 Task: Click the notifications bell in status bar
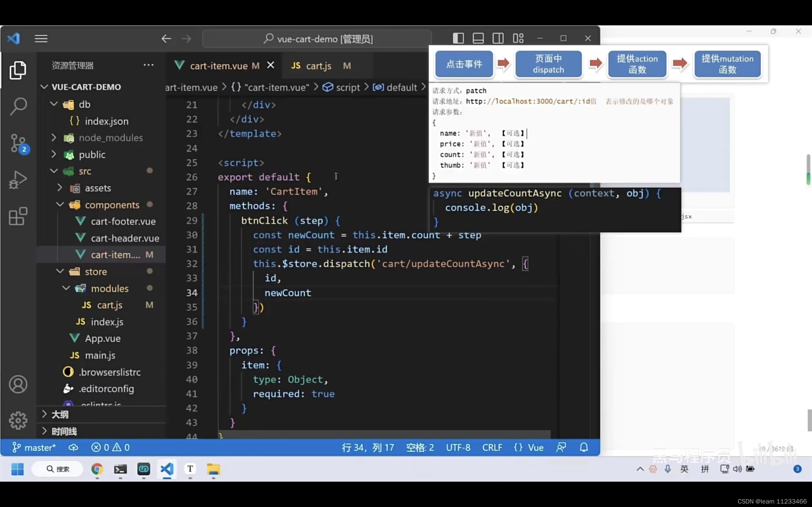tap(584, 447)
